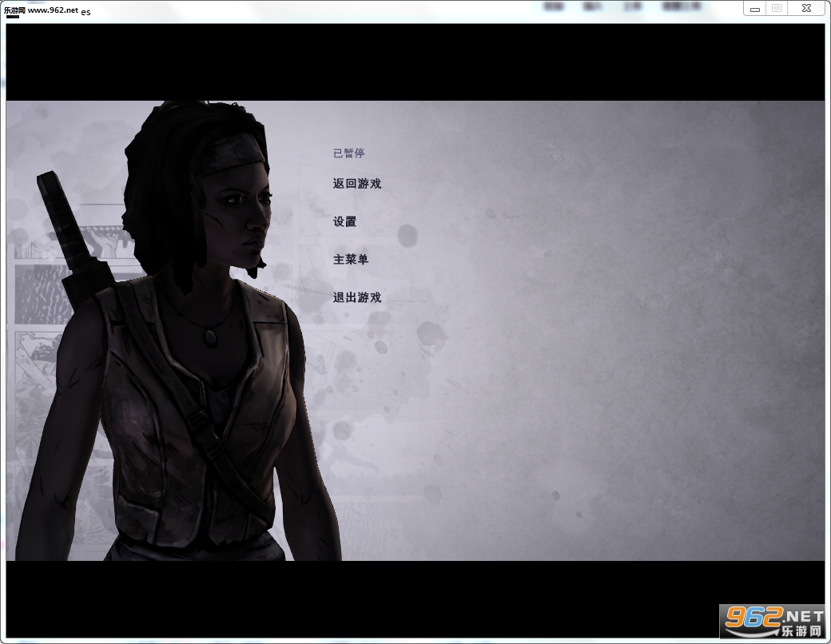
Task: Click the disabled maximize window button
Action: 777,9
